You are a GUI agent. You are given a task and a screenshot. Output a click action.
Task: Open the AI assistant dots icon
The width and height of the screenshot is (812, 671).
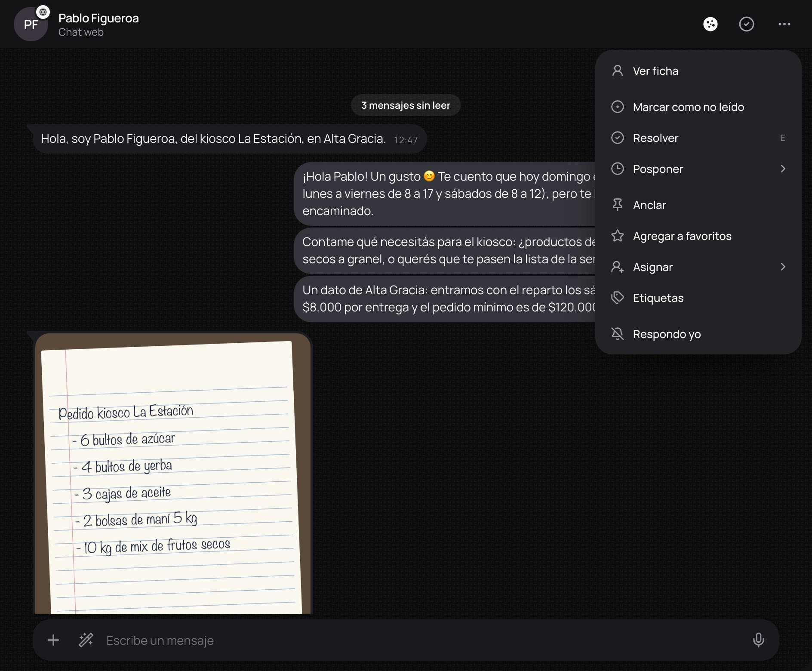point(710,24)
